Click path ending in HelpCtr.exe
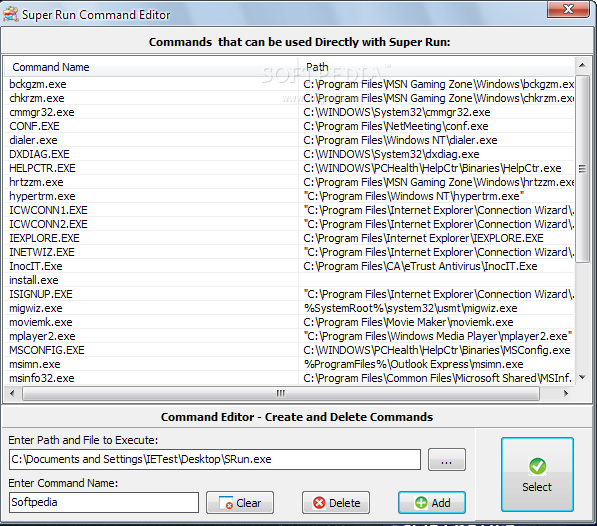 coord(432,168)
